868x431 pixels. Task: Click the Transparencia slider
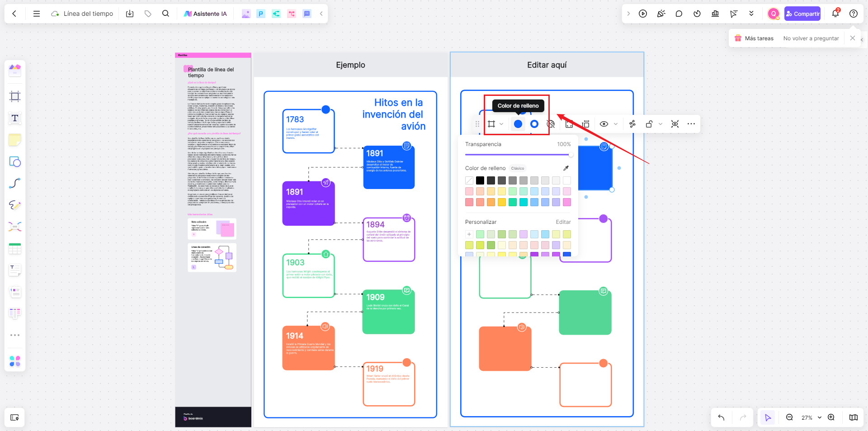(x=519, y=155)
